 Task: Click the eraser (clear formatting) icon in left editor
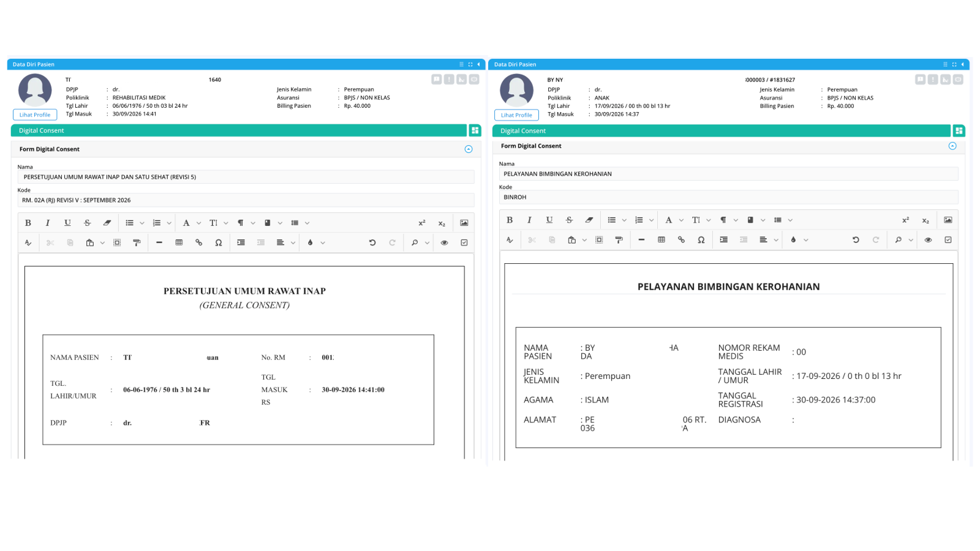click(107, 223)
